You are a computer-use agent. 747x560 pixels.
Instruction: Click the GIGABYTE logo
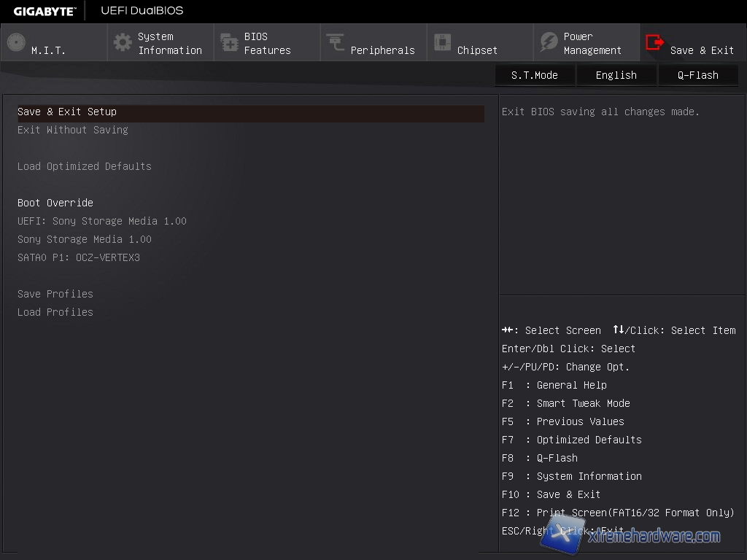tap(42, 11)
